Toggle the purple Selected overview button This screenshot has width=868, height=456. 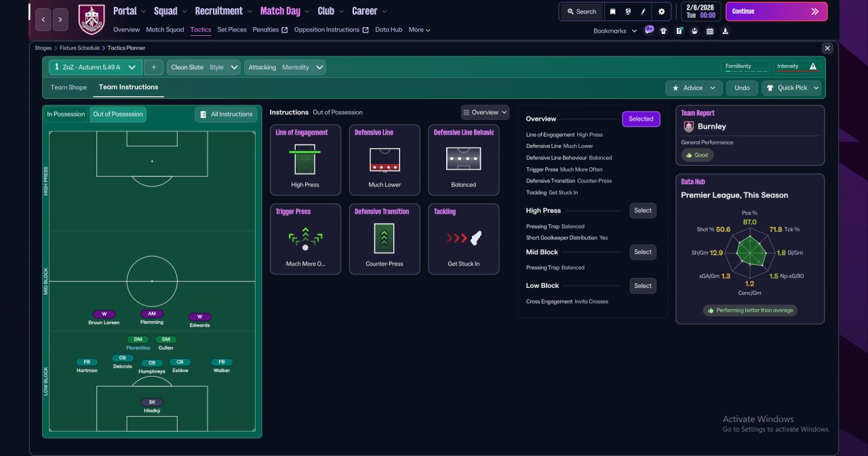[641, 119]
